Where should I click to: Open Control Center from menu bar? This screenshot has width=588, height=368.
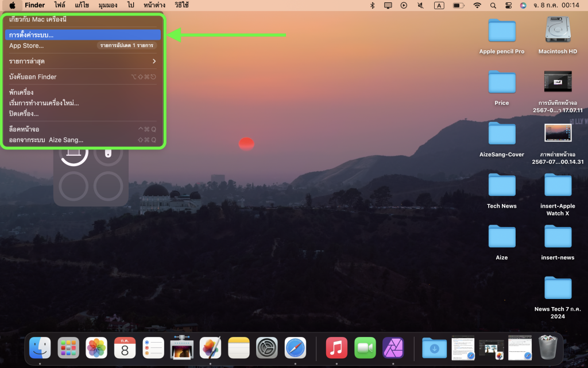click(508, 5)
